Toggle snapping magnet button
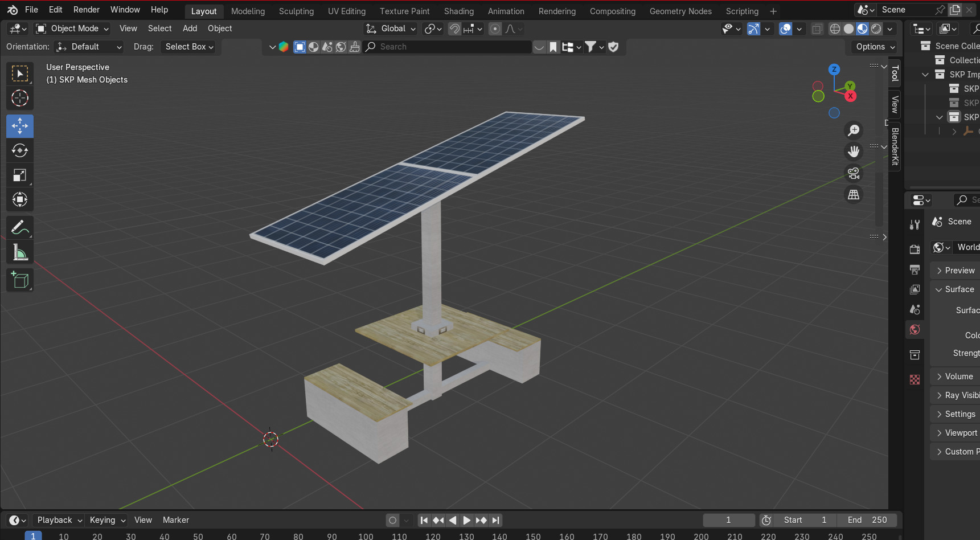 tap(454, 28)
